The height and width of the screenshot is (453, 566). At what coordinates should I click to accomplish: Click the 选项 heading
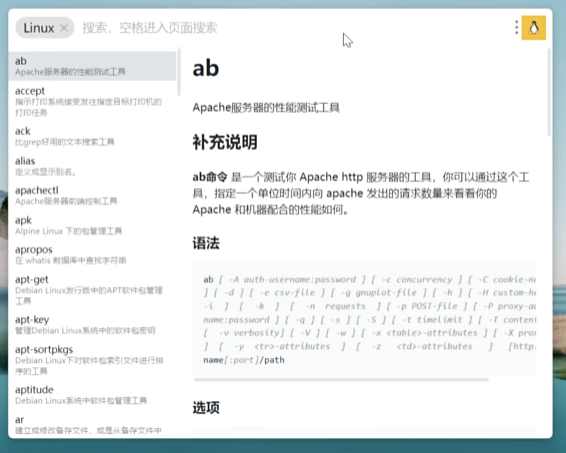point(206,408)
